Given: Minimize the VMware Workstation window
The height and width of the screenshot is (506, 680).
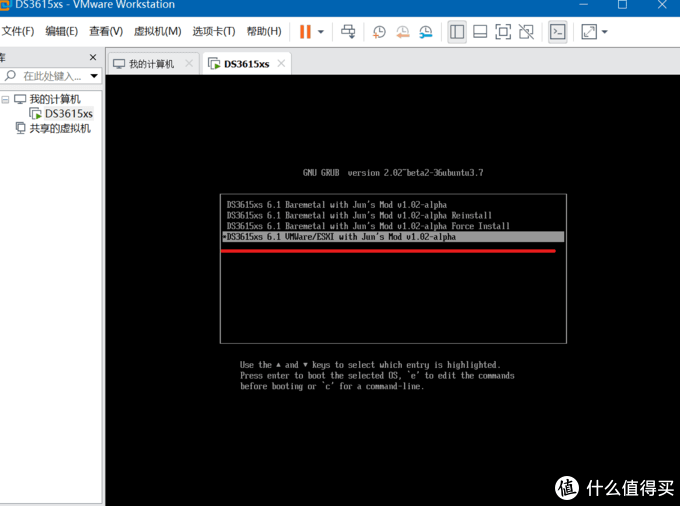Looking at the screenshot, I should [584, 5].
